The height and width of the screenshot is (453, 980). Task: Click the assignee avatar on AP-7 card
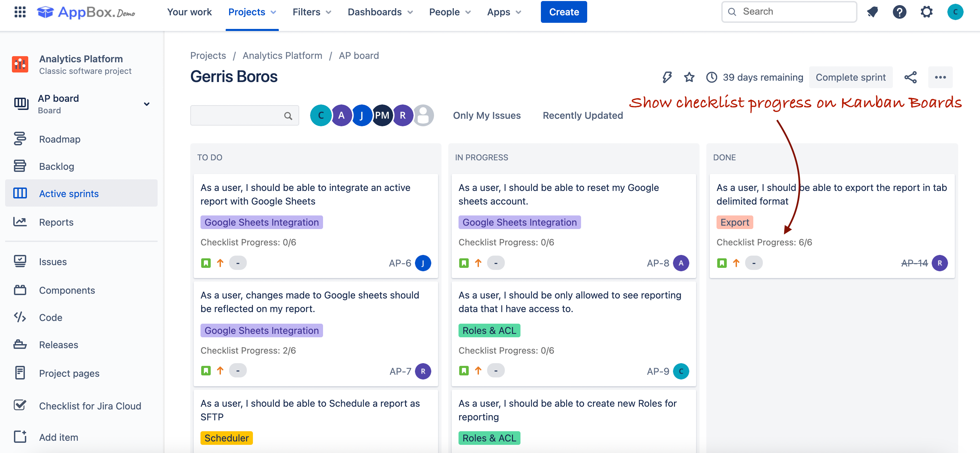[423, 371]
